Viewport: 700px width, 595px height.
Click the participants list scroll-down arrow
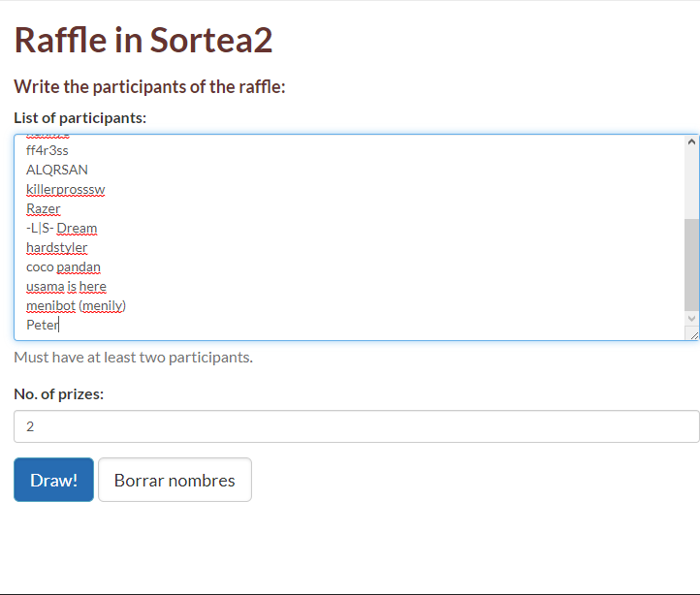[x=691, y=318]
